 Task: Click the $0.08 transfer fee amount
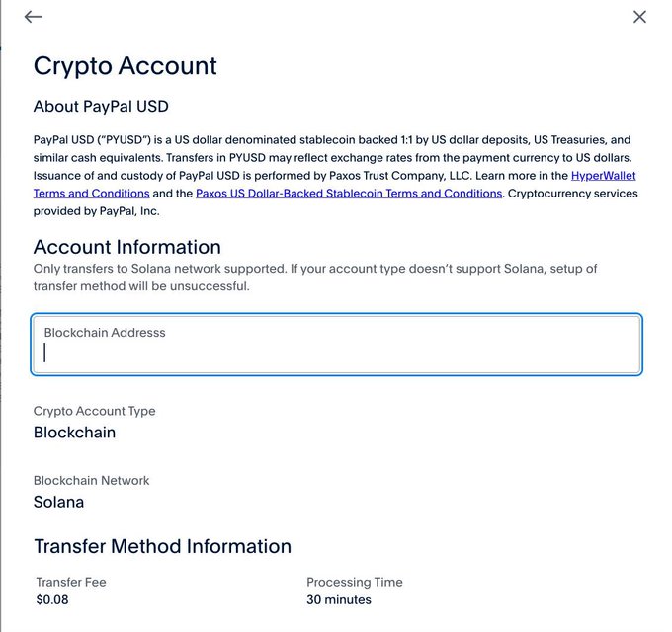point(52,599)
